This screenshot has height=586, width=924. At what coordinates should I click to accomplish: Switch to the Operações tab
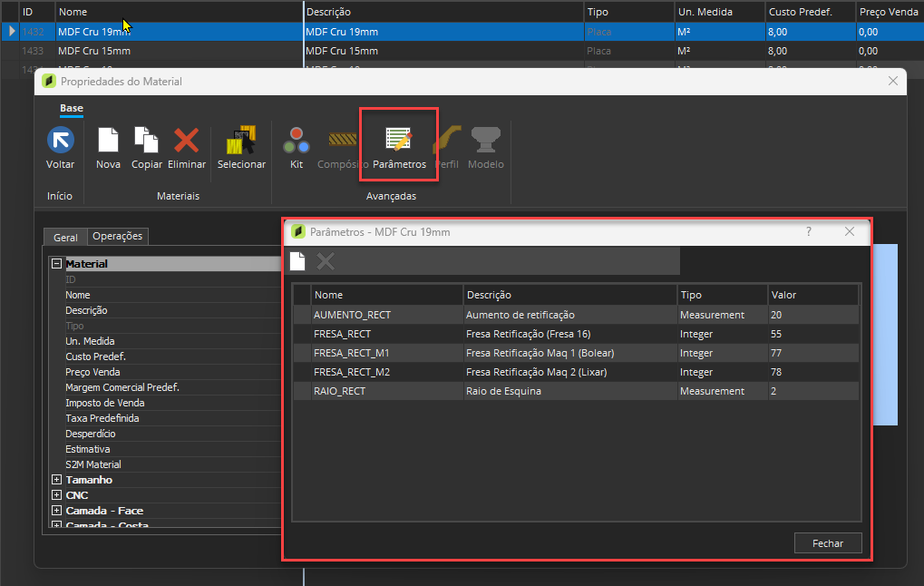pos(118,236)
